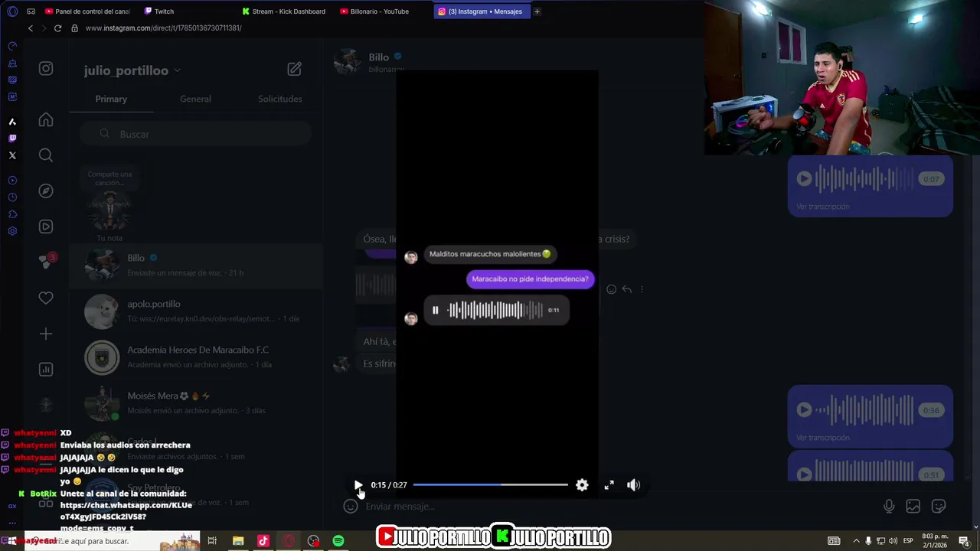
Task: Click the microphone voice clip icon
Action: click(889, 506)
